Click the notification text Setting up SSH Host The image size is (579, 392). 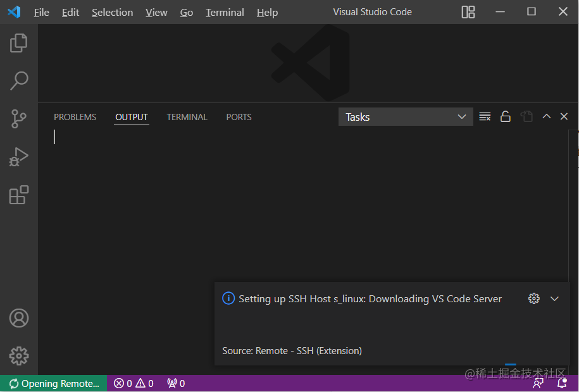coord(370,298)
